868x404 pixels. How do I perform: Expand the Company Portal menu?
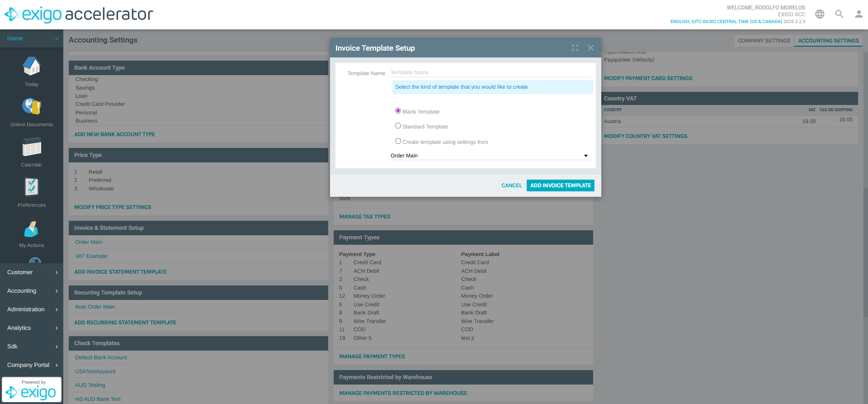32,365
